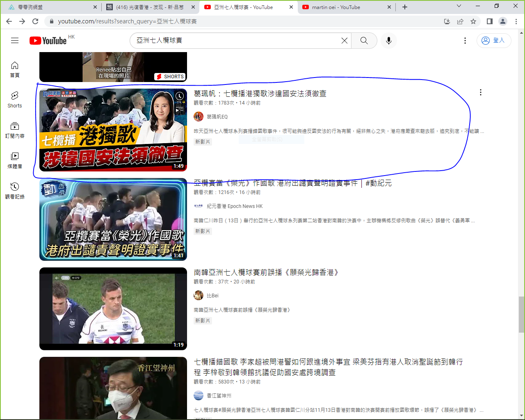The height and width of the screenshot is (420, 525).
Task: Focus the YouTube search input field
Action: [236, 40]
